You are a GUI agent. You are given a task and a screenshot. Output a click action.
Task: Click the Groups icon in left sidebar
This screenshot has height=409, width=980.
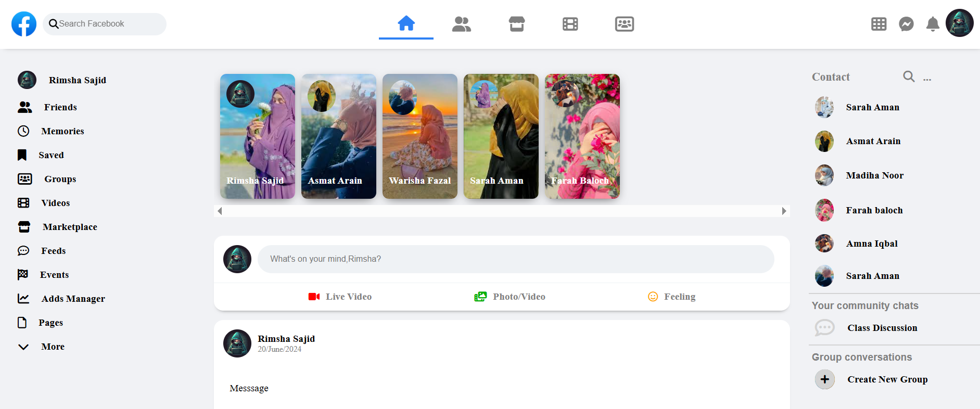[25, 179]
